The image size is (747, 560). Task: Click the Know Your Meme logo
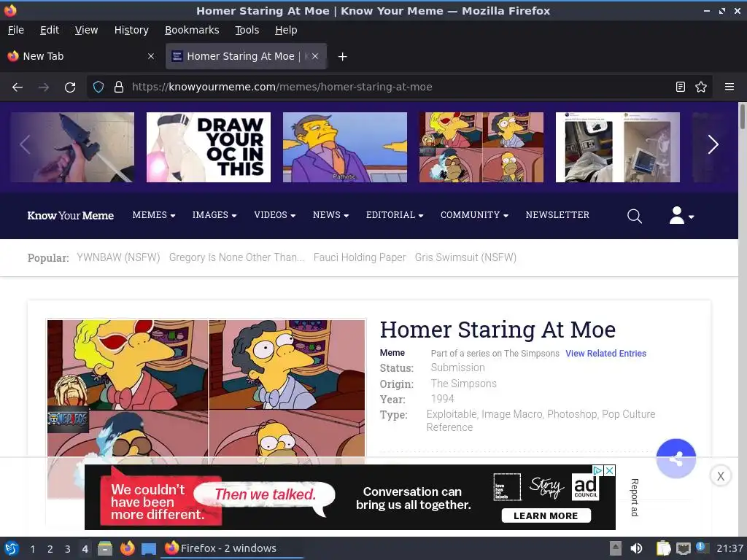click(71, 216)
